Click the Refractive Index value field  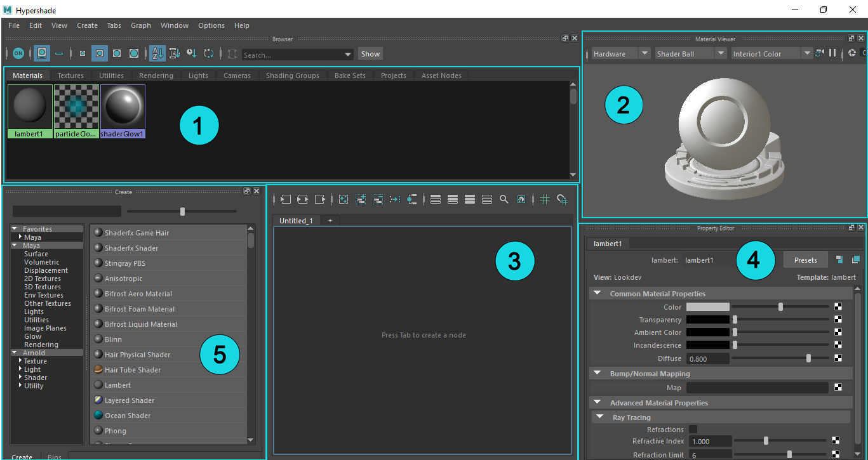(x=709, y=441)
